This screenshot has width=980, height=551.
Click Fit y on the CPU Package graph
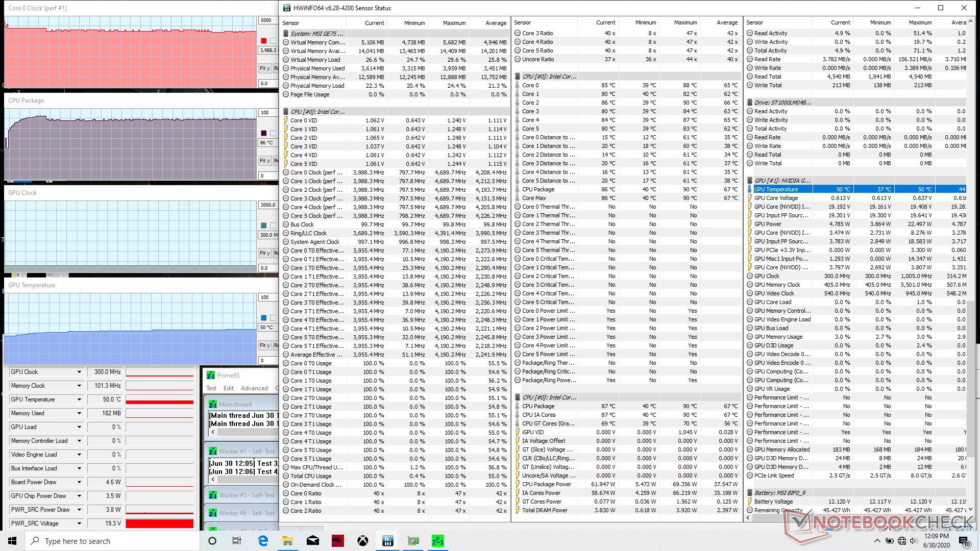click(264, 161)
